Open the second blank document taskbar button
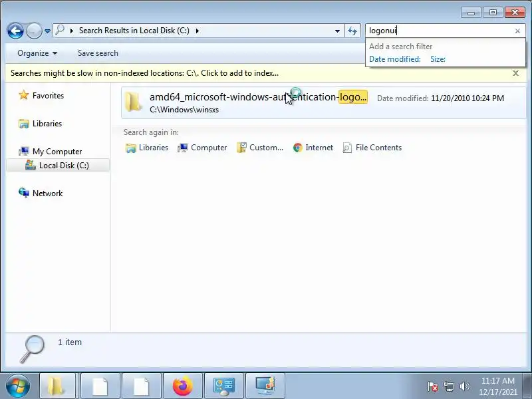The height and width of the screenshot is (399, 532). point(141,386)
